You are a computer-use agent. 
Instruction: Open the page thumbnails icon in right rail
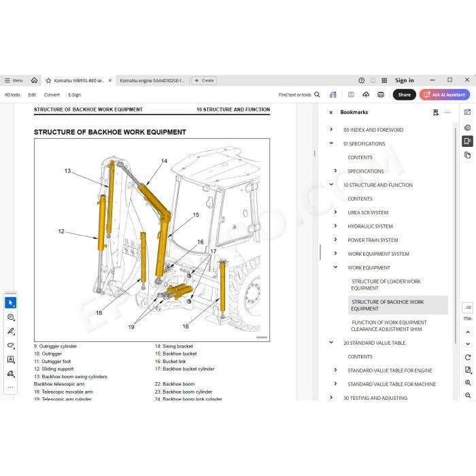[468, 155]
